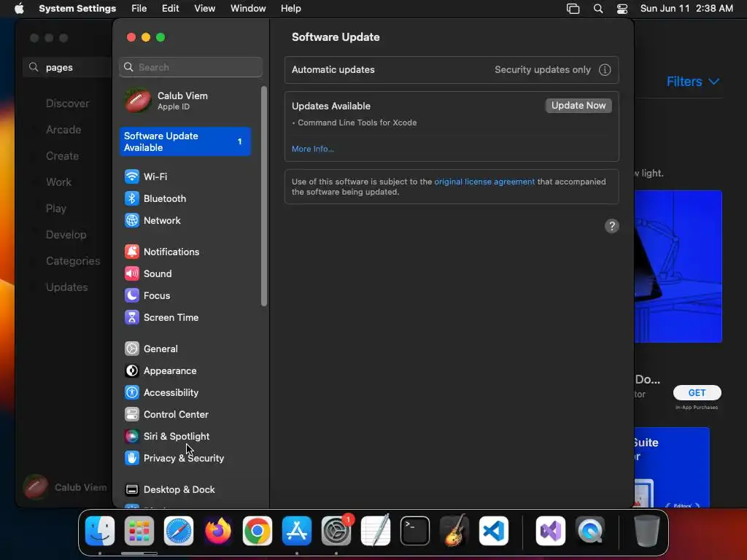
Task: Click GET button in App Store window
Action: point(697,393)
